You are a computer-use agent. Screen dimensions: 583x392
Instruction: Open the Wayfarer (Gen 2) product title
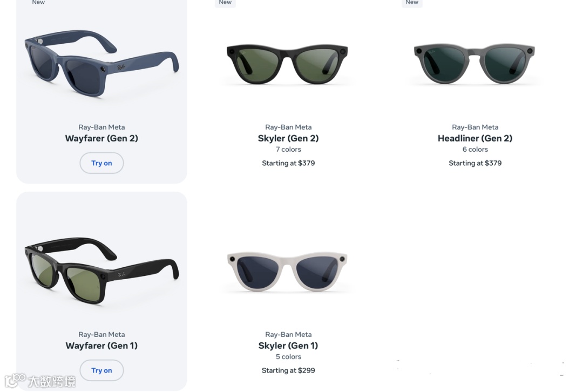click(x=101, y=138)
